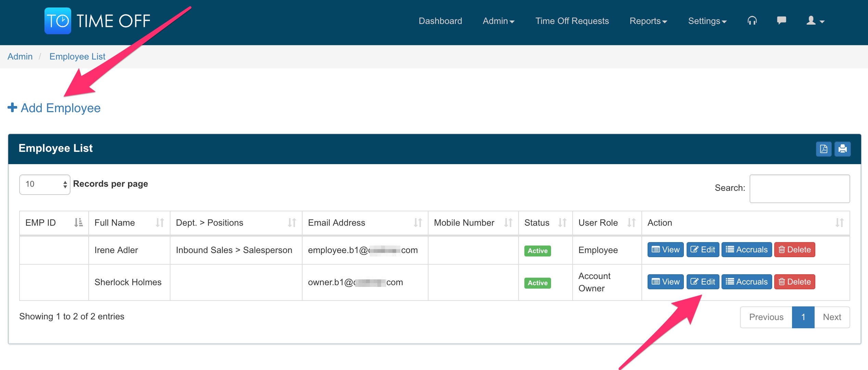Open the user profile dropdown
This screenshot has height=370, width=868.
click(x=815, y=21)
